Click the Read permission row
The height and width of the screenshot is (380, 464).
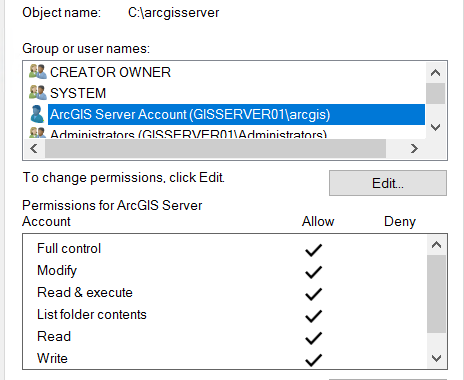[225, 337]
